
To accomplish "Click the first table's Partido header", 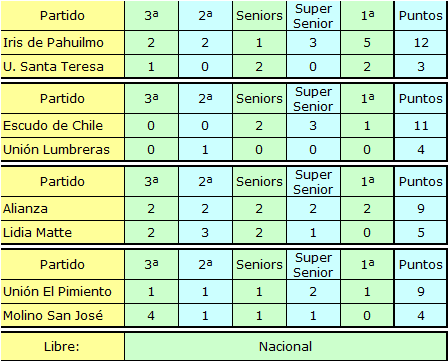I will pyautogui.click(x=62, y=16).
